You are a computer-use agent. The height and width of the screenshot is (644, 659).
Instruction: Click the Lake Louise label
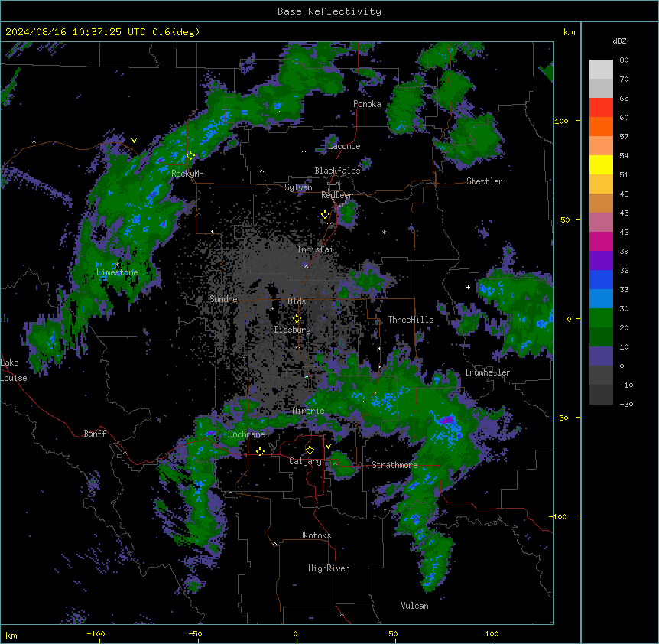click(14, 370)
